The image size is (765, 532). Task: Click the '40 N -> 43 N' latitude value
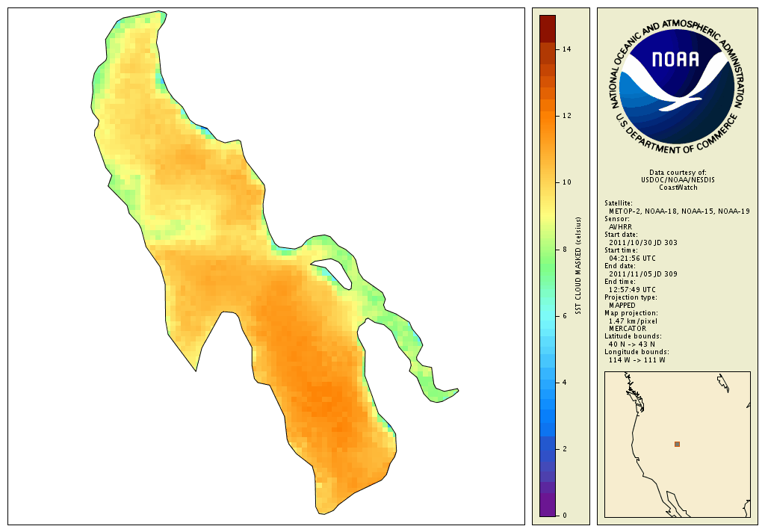click(632, 344)
